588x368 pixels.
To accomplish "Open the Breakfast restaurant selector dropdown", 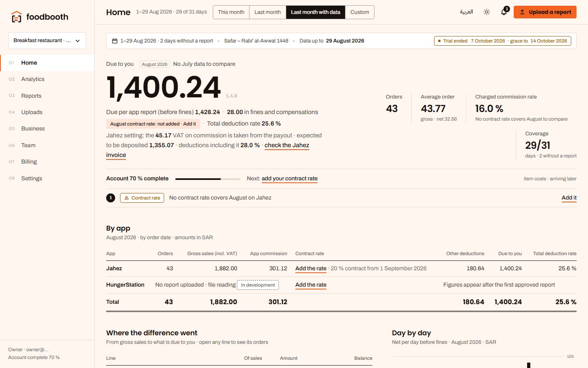I will click(x=47, y=40).
